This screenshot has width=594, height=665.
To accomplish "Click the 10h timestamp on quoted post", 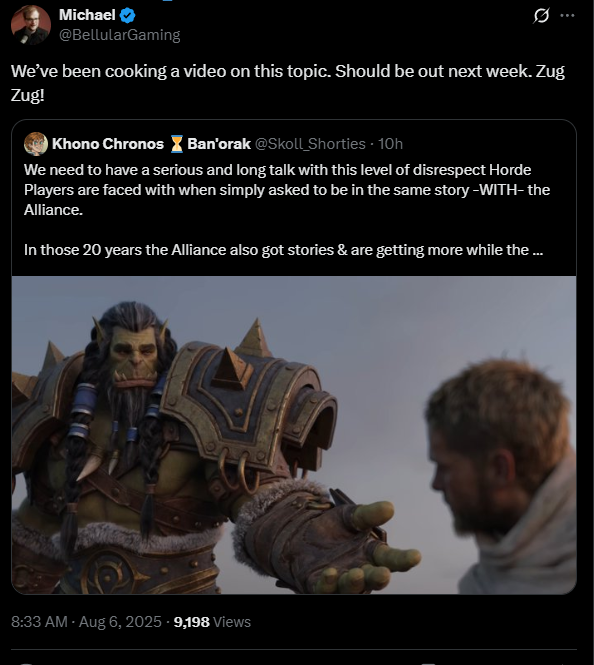I will (390, 144).
